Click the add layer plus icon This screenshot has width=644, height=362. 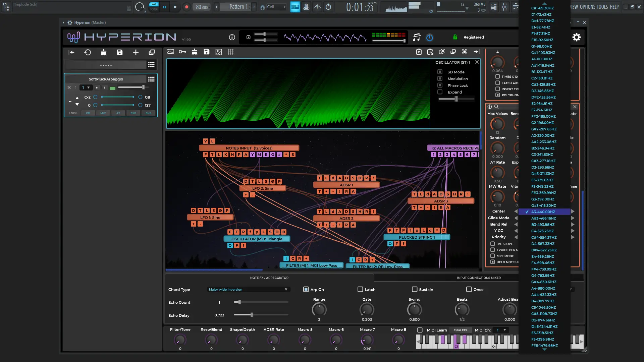coord(136,52)
